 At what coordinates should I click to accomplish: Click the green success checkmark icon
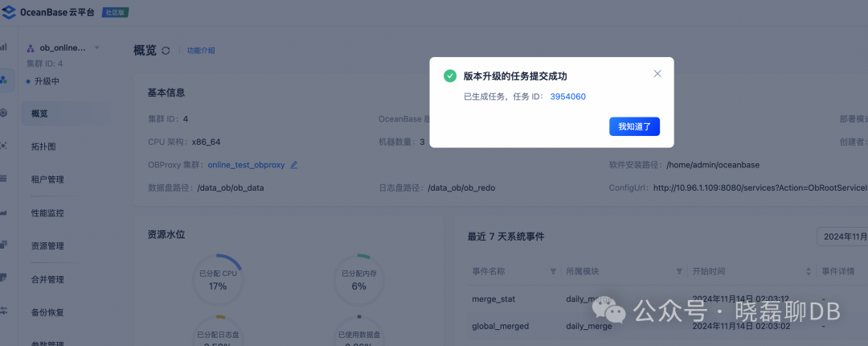coord(450,76)
